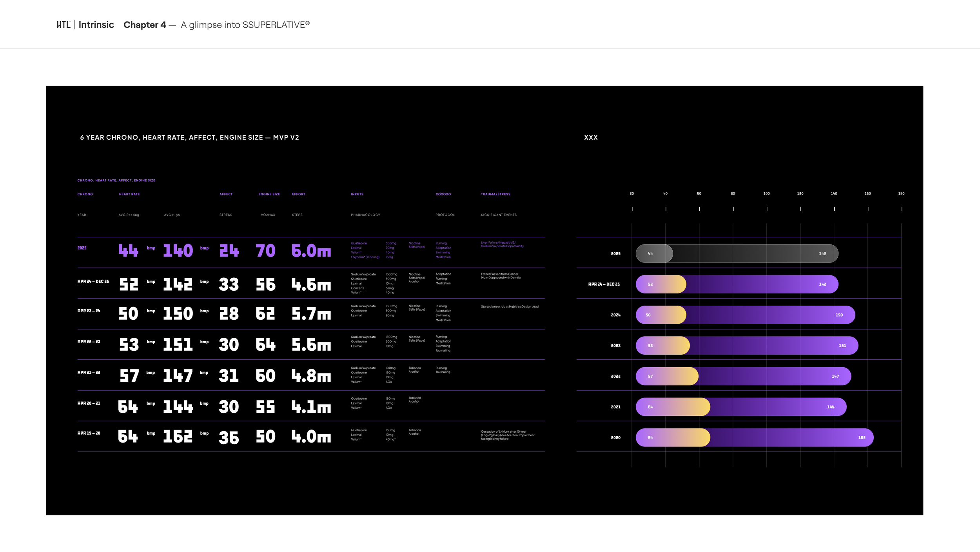
Task: Click the Chapter 4 heading text
Action: pos(145,25)
